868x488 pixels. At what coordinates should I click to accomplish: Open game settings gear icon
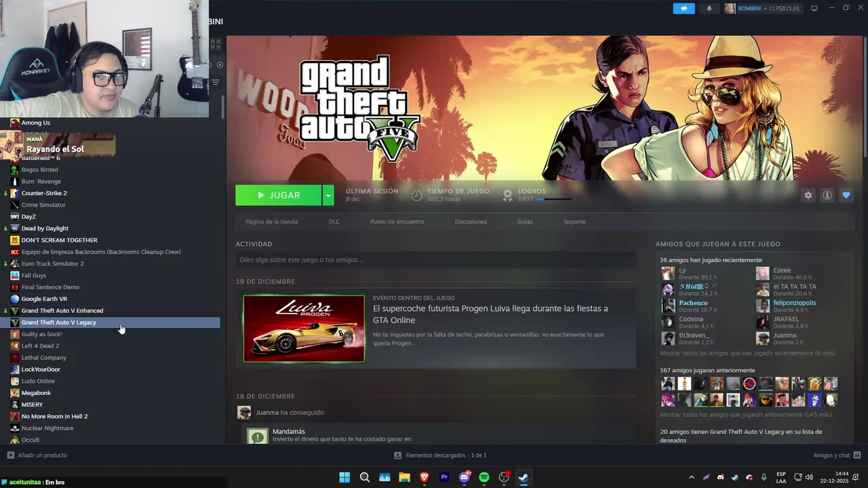808,195
